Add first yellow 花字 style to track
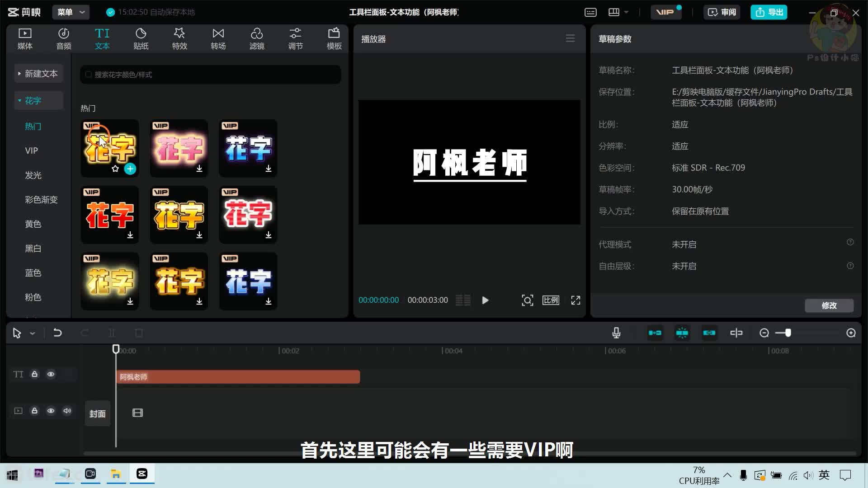This screenshot has width=868, height=488. pos(130,169)
